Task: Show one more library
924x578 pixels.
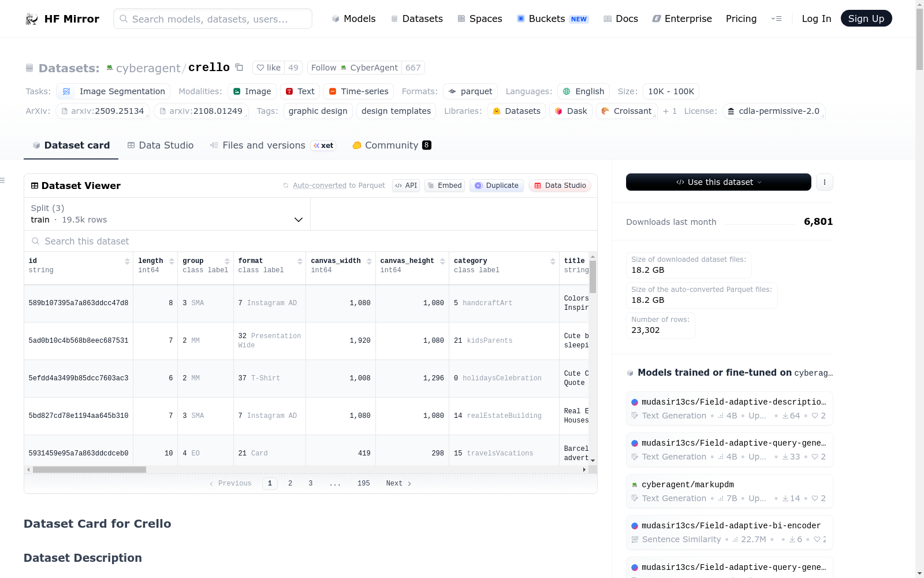Action: (670, 111)
